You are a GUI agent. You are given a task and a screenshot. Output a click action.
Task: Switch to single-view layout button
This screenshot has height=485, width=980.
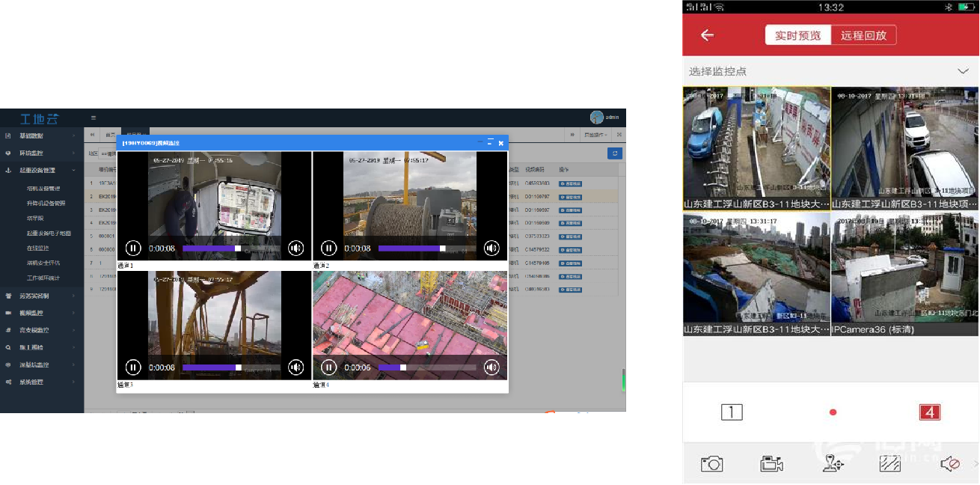[x=732, y=412]
